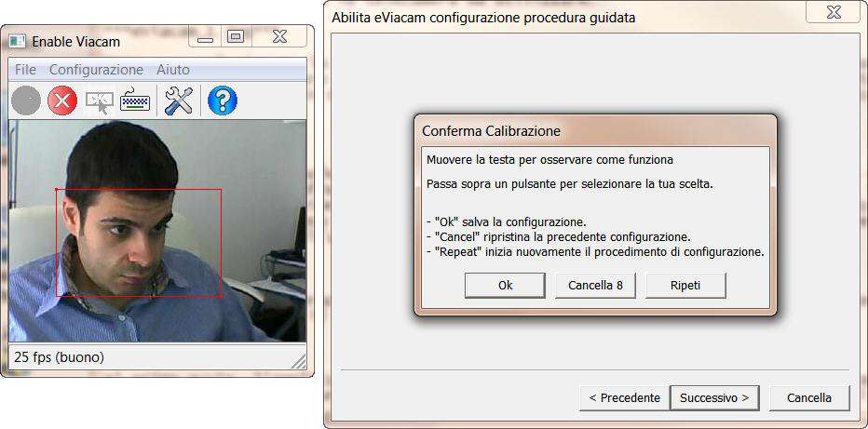
Task: Open options via wrench and screwdriver icon
Action: point(179,101)
